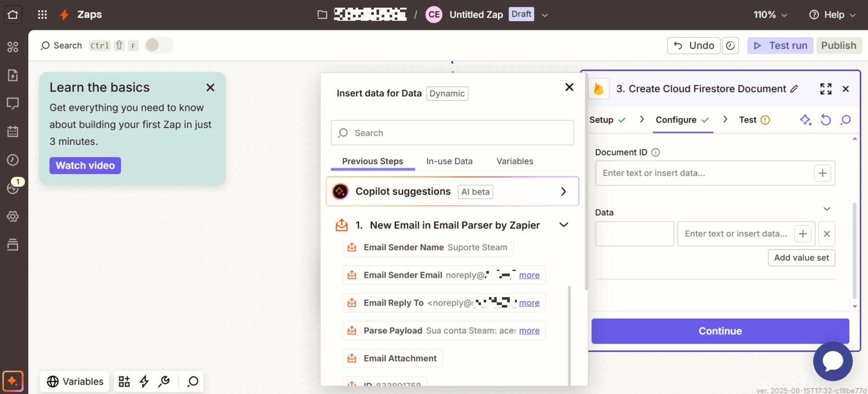Open the dashboard icon in left sidebar
The image size is (868, 394).
[13, 47]
